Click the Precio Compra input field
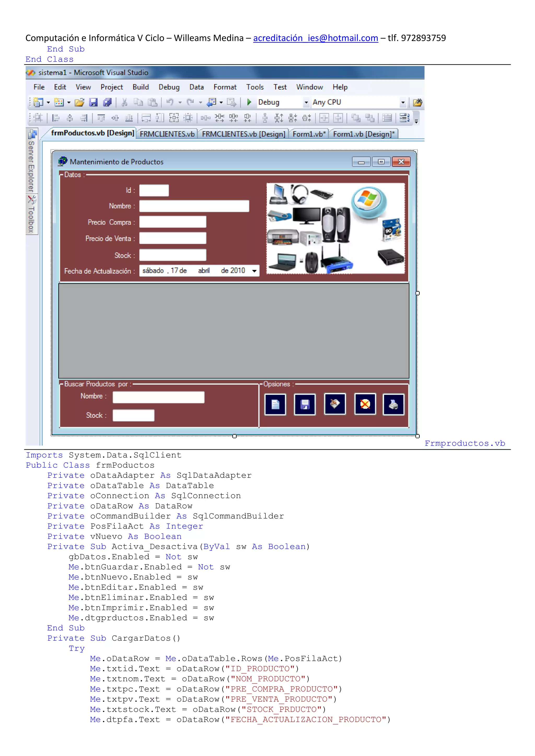Image resolution: width=535 pixels, height=756 pixels. pyautogui.click(x=173, y=222)
